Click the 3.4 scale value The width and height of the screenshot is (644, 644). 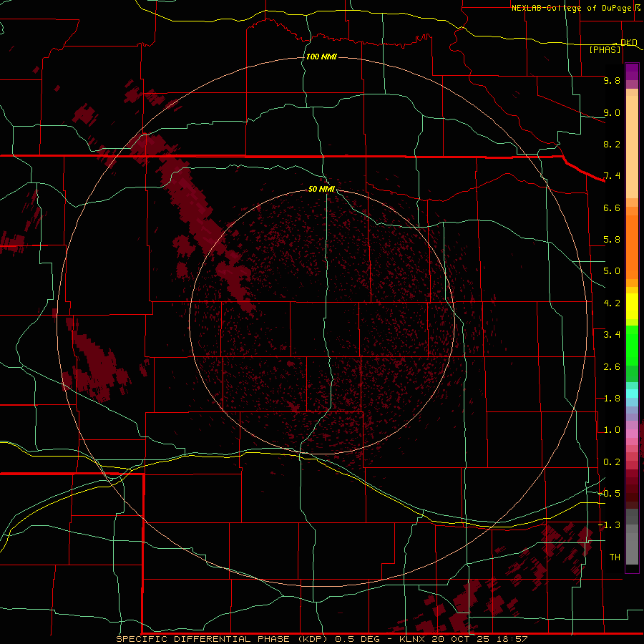click(x=612, y=335)
